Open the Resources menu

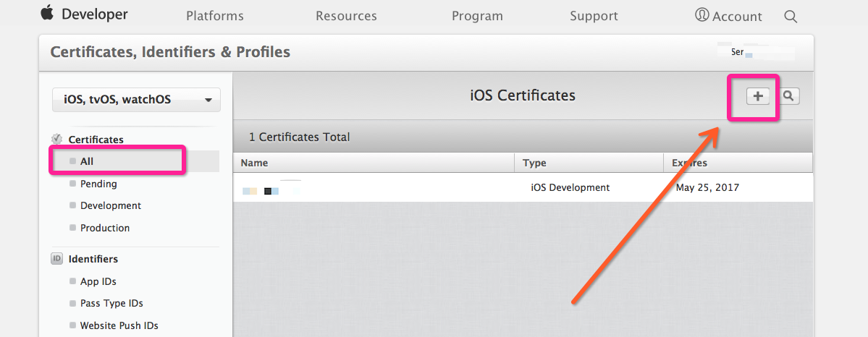pos(347,16)
